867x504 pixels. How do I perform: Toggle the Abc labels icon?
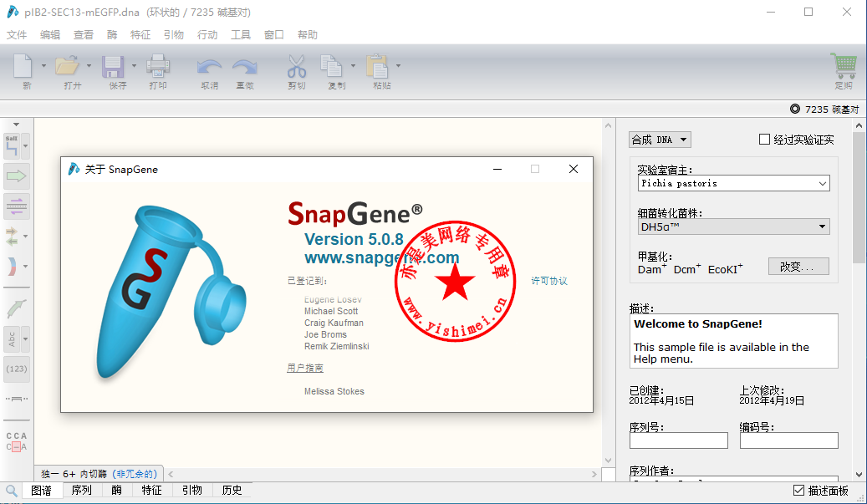coord(13,339)
